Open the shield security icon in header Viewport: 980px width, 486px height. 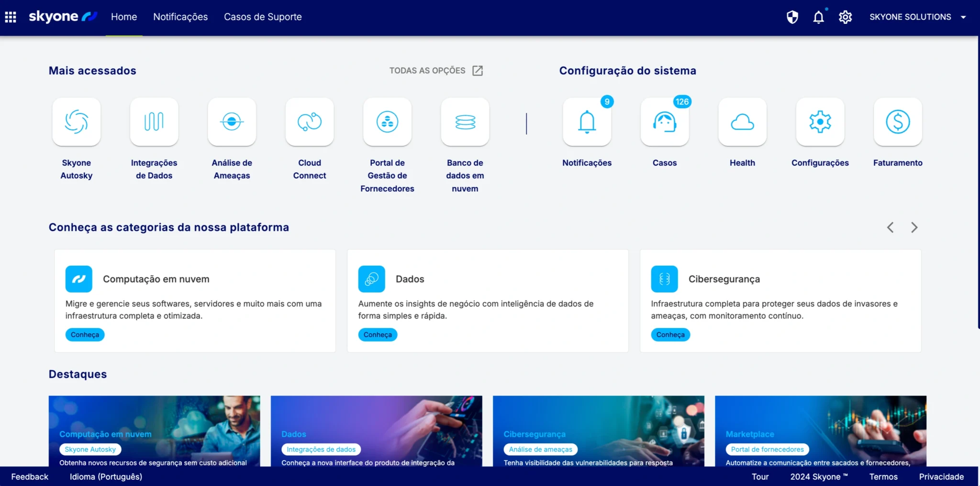click(x=792, y=17)
